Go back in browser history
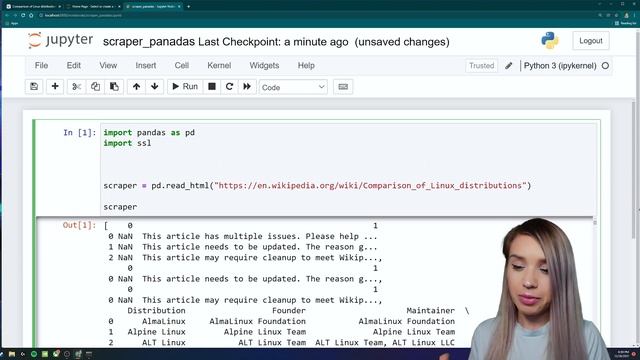640x360 pixels. click(7, 15)
